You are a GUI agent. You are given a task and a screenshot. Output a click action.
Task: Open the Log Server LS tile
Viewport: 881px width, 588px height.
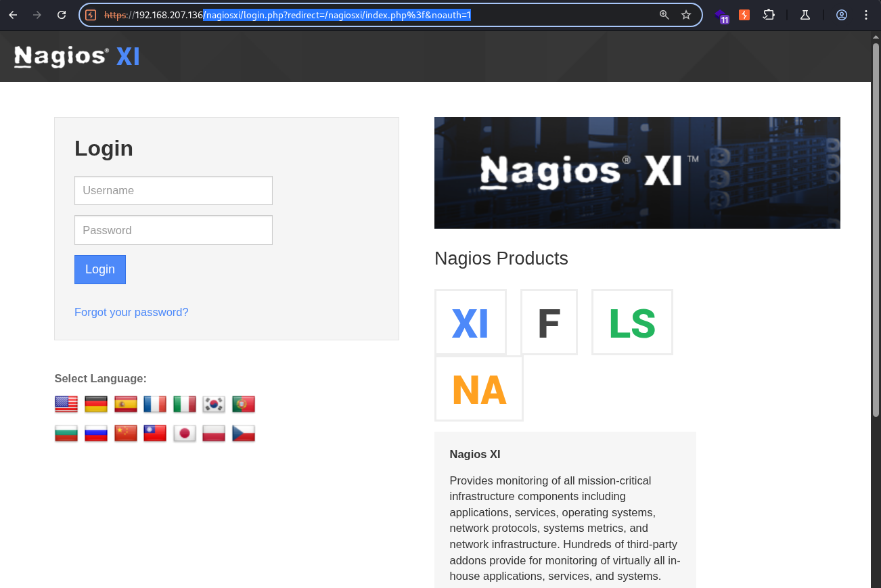point(632,322)
